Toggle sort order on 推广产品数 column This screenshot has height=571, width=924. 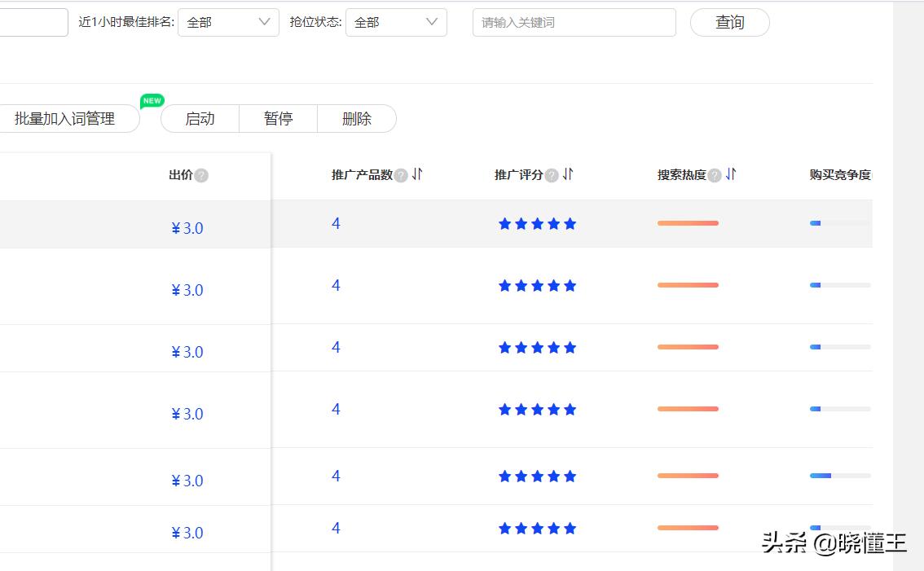point(416,174)
